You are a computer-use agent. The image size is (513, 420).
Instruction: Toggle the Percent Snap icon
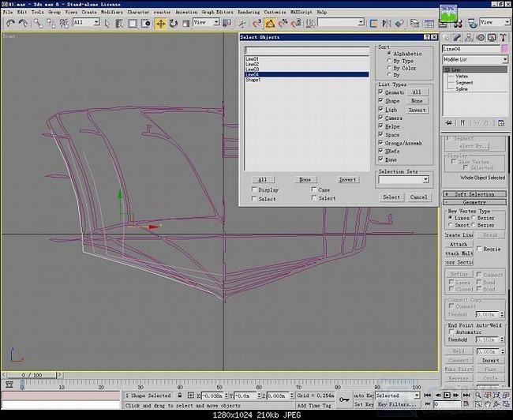[x=283, y=23]
